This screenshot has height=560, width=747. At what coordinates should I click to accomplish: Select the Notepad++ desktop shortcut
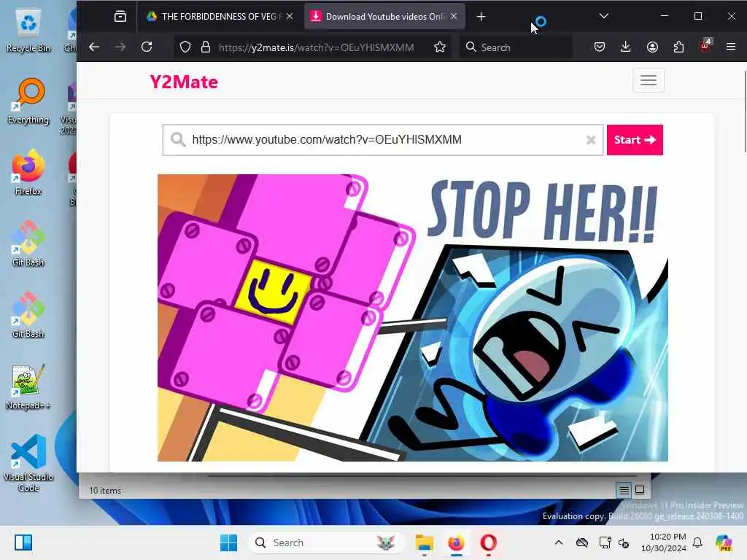[28, 386]
